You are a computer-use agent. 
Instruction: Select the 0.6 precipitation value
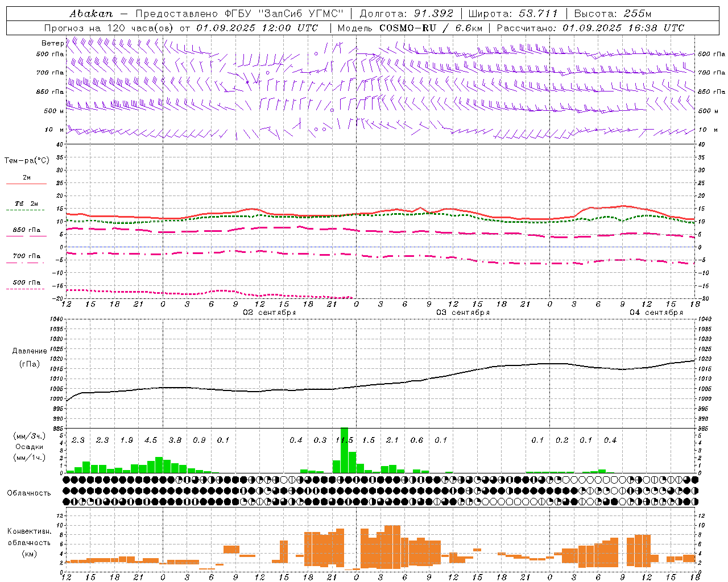click(x=417, y=440)
